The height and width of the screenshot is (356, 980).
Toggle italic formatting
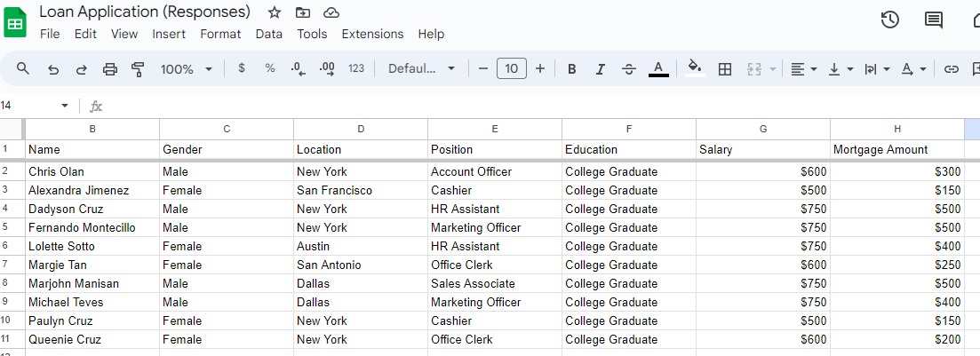pyautogui.click(x=601, y=68)
